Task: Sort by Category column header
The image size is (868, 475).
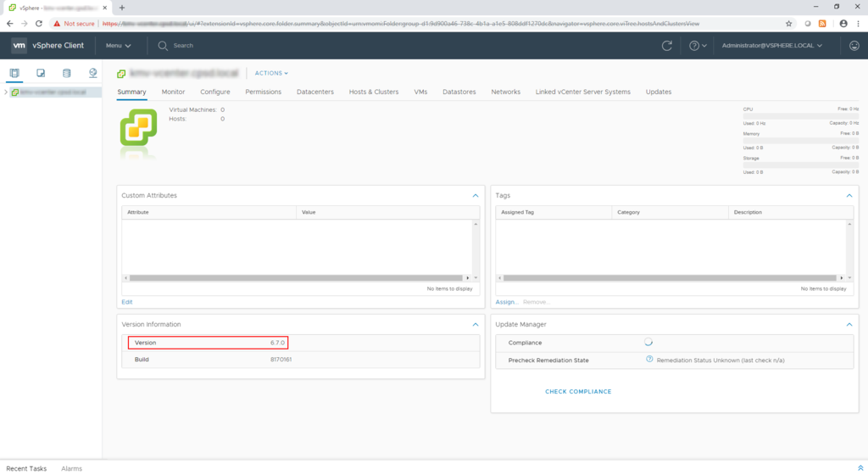Action: (670, 212)
